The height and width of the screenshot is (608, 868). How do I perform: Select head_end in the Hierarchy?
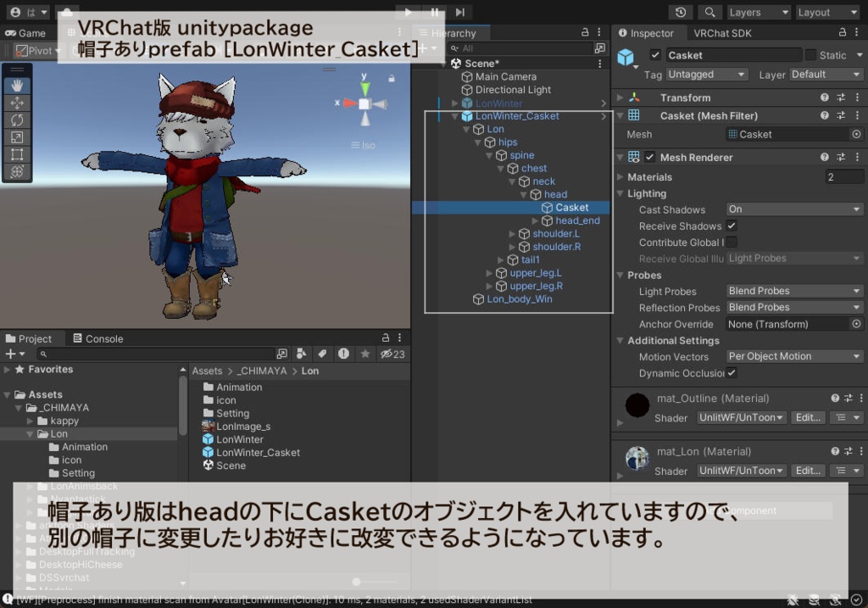click(x=577, y=220)
